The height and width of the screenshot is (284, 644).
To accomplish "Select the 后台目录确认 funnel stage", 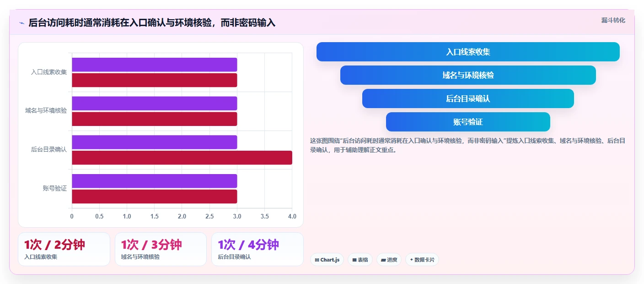I will [468, 98].
